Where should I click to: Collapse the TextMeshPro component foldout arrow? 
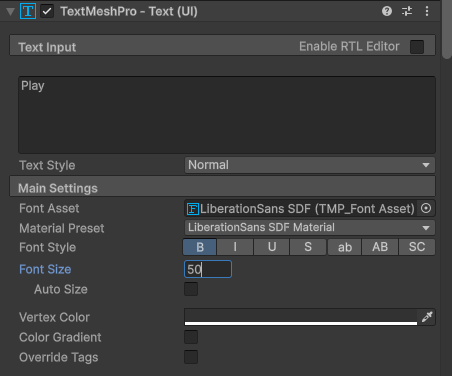pyautogui.click(x=11, y=12)
